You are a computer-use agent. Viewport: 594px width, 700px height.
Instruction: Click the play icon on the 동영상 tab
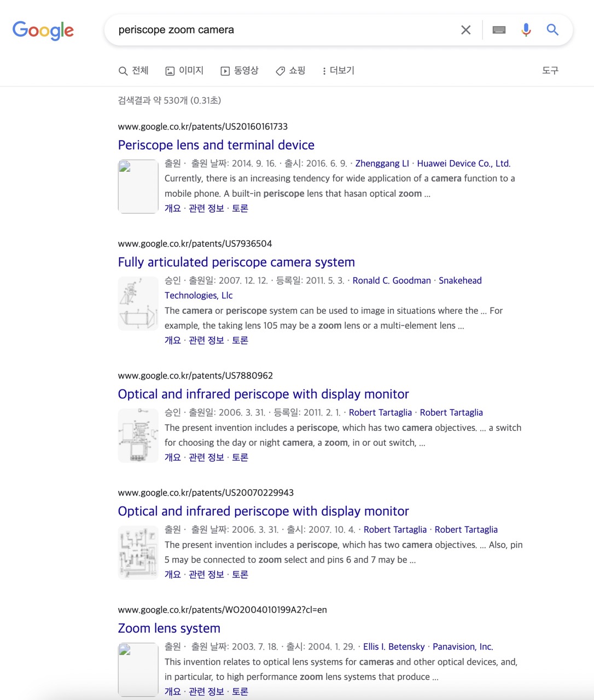pyautogui.click(x=225, y=71)
